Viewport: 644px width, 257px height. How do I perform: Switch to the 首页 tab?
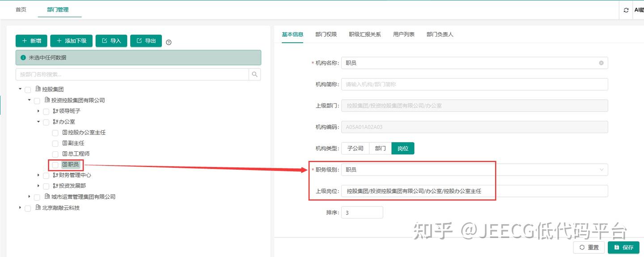click(x=21, y=9)
